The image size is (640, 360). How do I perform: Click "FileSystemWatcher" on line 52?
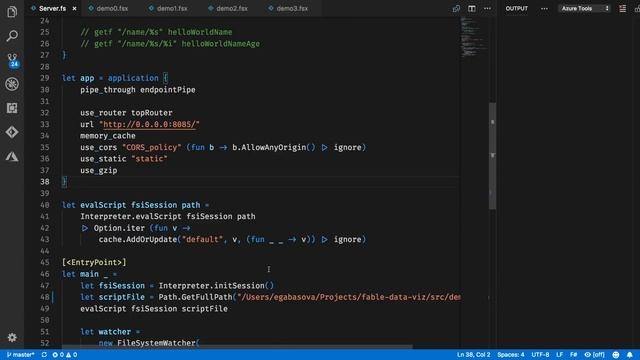(x=156, y=343)
